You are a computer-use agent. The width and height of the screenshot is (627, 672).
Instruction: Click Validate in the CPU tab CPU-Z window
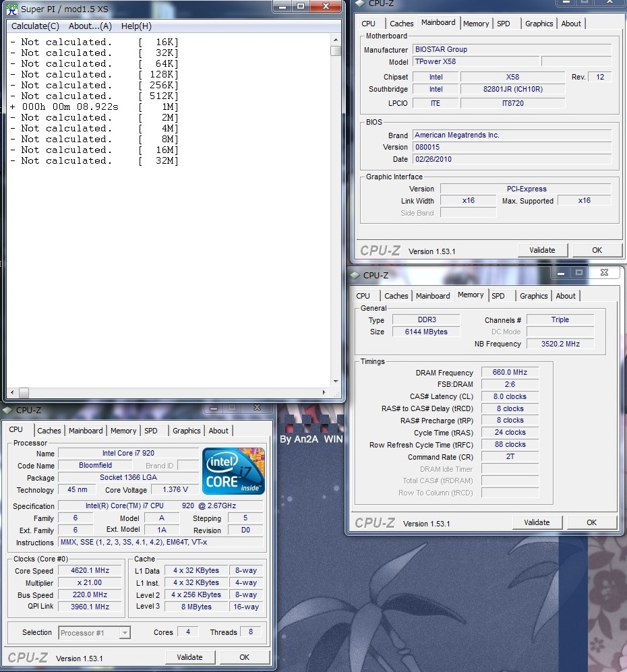click(x=189, y=657)
